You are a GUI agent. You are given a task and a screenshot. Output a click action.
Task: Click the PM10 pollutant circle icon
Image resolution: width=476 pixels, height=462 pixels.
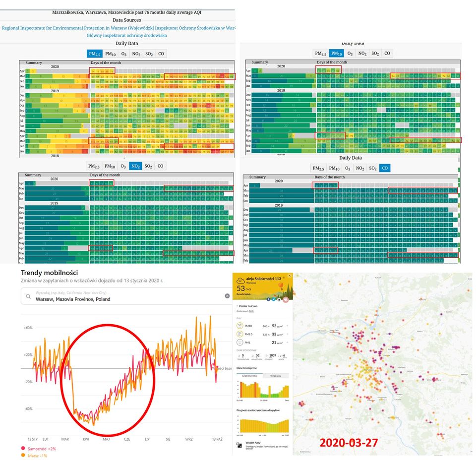(240, 326)
